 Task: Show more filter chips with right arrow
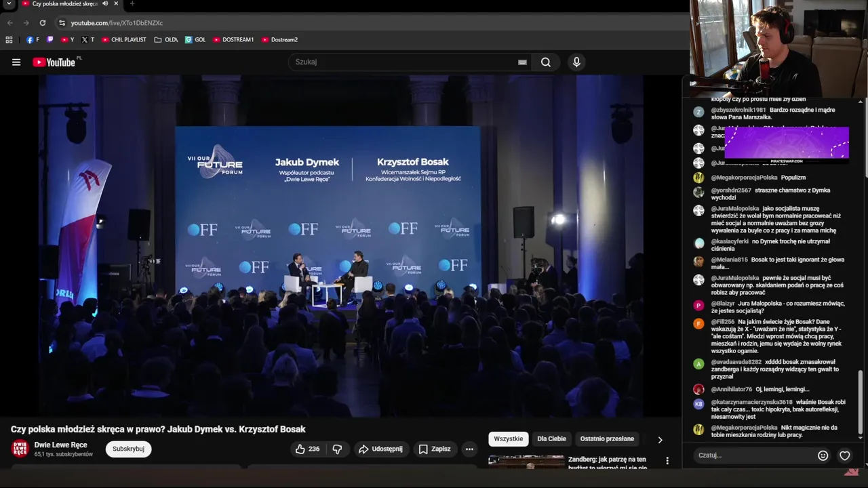coord(660,440)
